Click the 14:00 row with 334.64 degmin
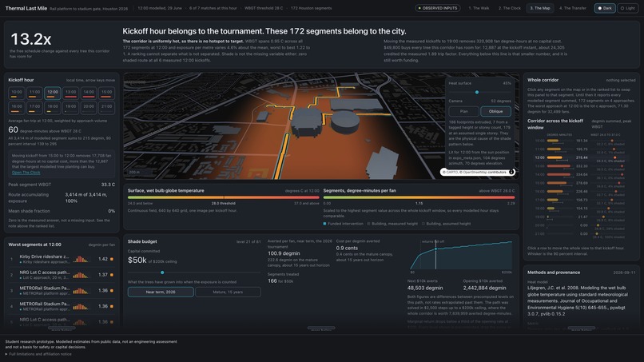The width and height of the screenshot is (644, 362). [580, 175]
